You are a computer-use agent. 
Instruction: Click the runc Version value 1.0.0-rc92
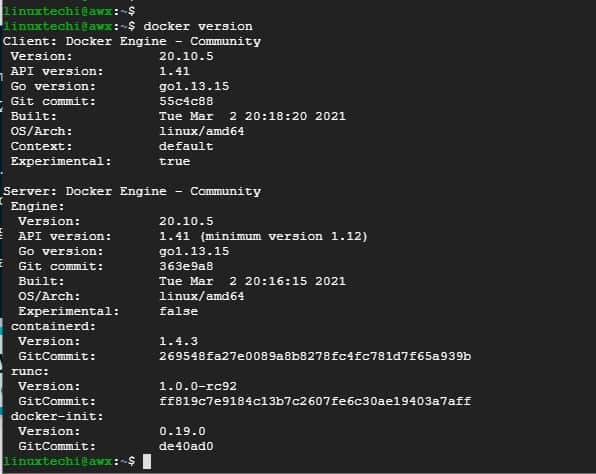coord(198,386)
